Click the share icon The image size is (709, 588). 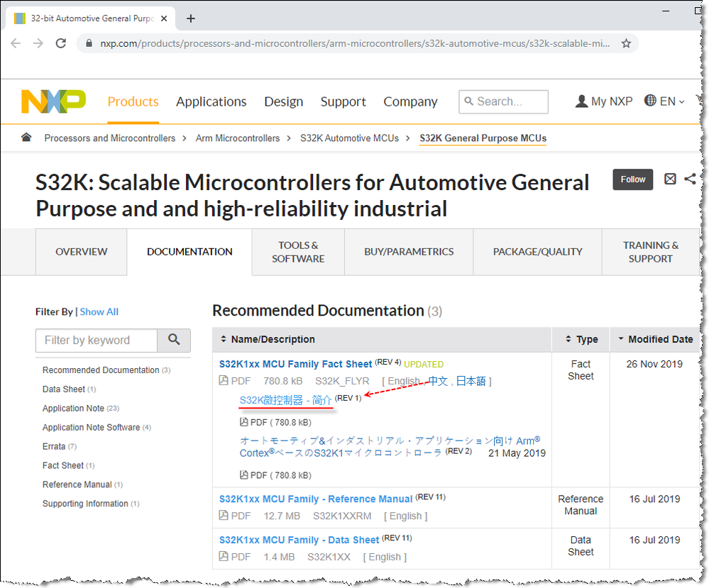click(690, 179)
